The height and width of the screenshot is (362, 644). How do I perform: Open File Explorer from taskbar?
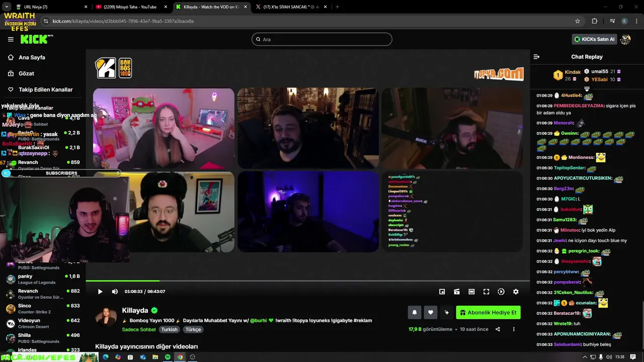(155, 357)
